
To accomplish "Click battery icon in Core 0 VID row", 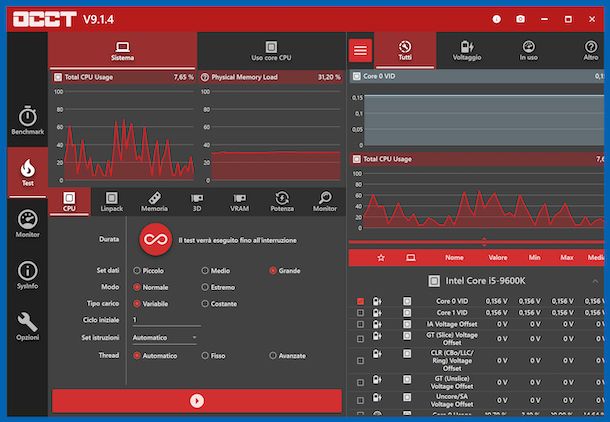I will [377, 301].
